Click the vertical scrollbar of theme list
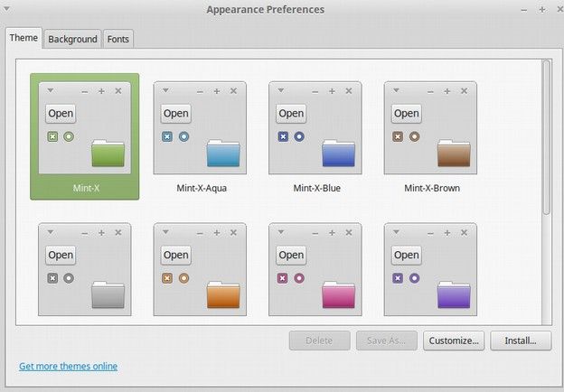 click(546, 137)
